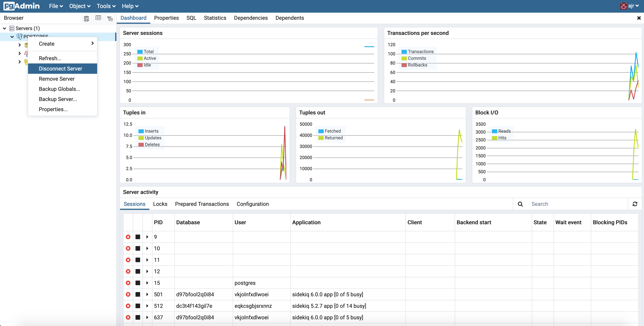644x326 pixels.
Task: Select Disconnect Server from context menu
Action: click(60, 69)
